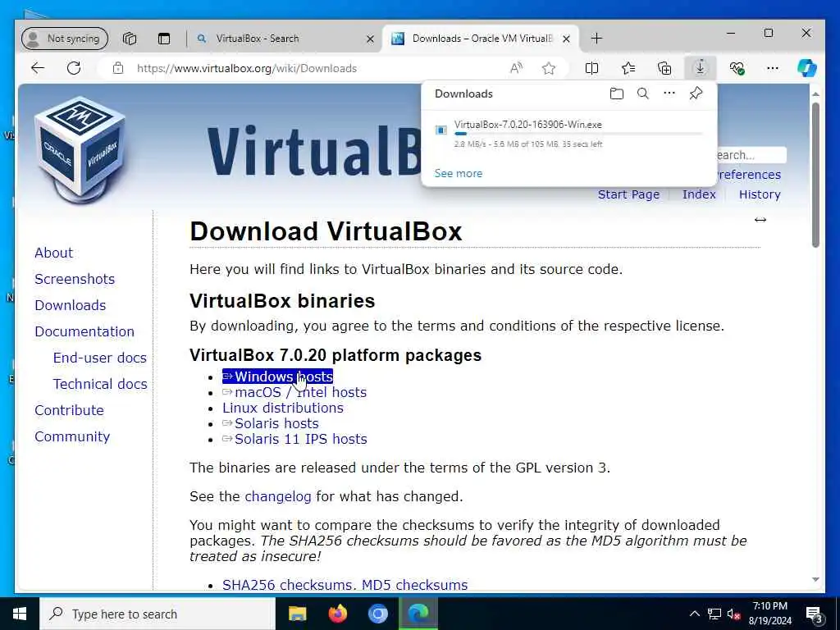Open the History link
Viewport: 840px width, 630px height.
point(759,194)
